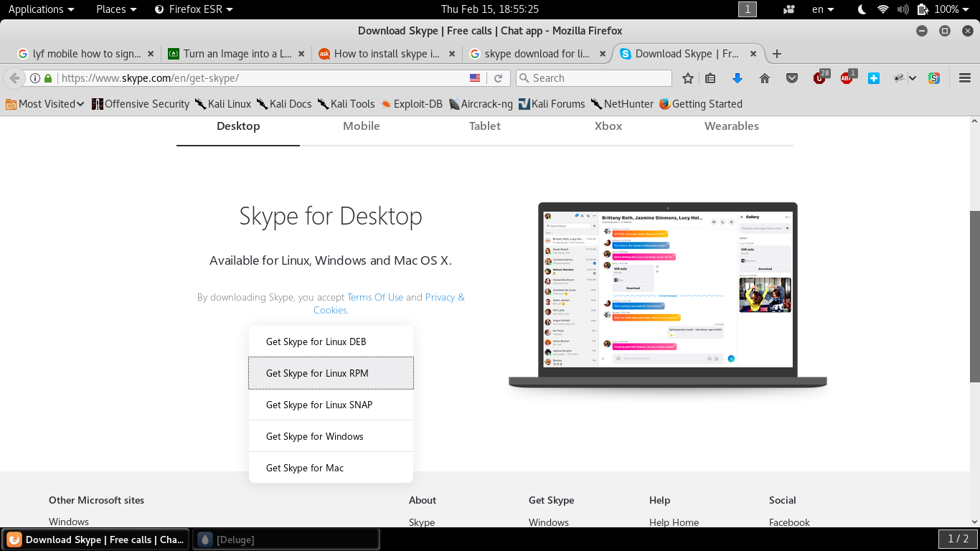Open the site information icon in the URL bar

(35, 78)
